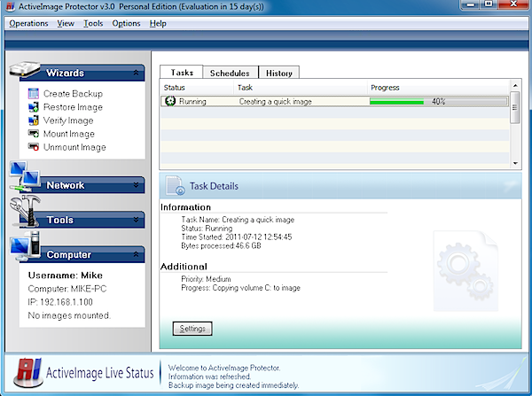
Task: Click the Unmount Image drive icon
Action: [x=34, y=147]
